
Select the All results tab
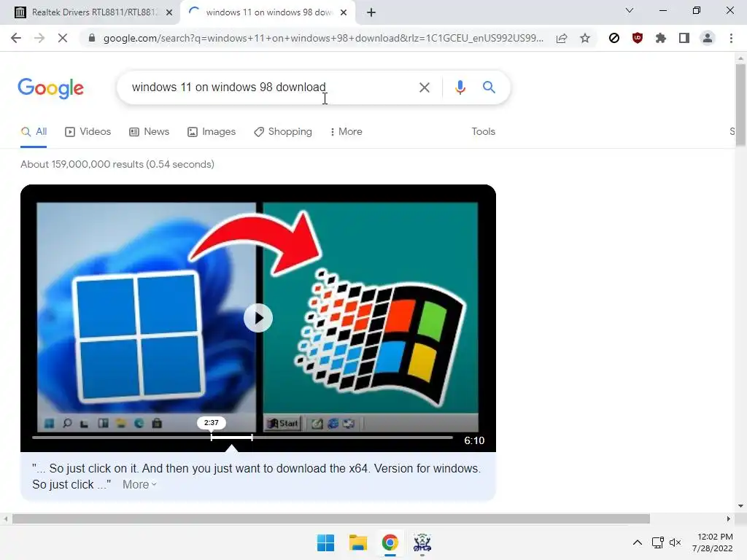(34, 132)
